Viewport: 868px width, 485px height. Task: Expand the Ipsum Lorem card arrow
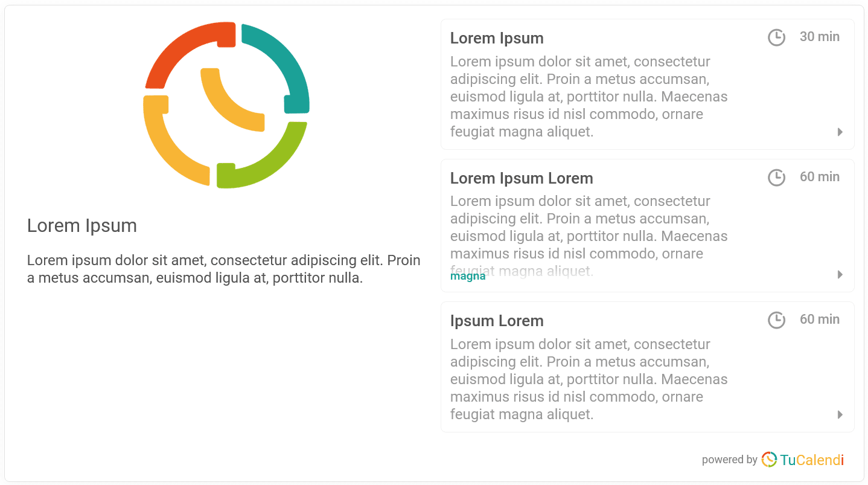click(840, 414)
